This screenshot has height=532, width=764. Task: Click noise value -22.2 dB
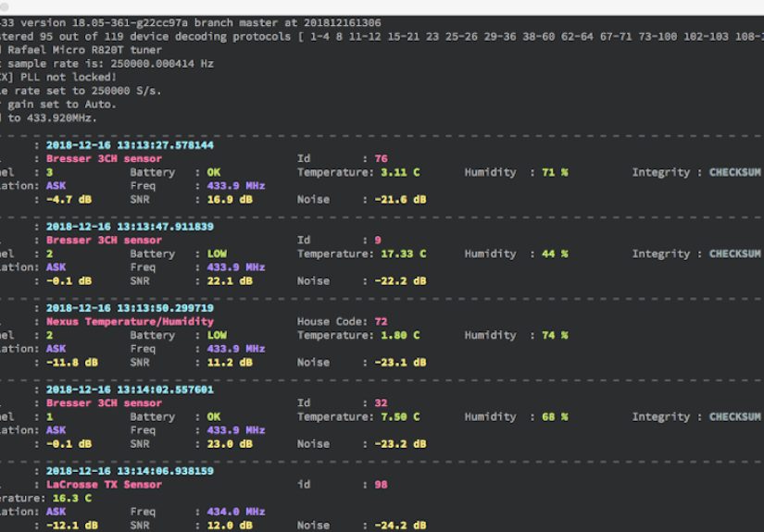coord(400,281)
